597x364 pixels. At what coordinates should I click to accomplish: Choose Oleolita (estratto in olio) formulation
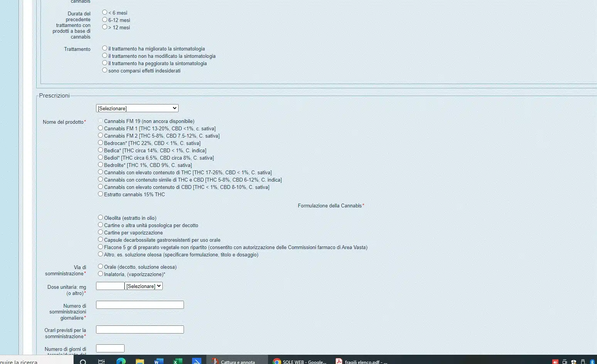(x=100, y=217)
